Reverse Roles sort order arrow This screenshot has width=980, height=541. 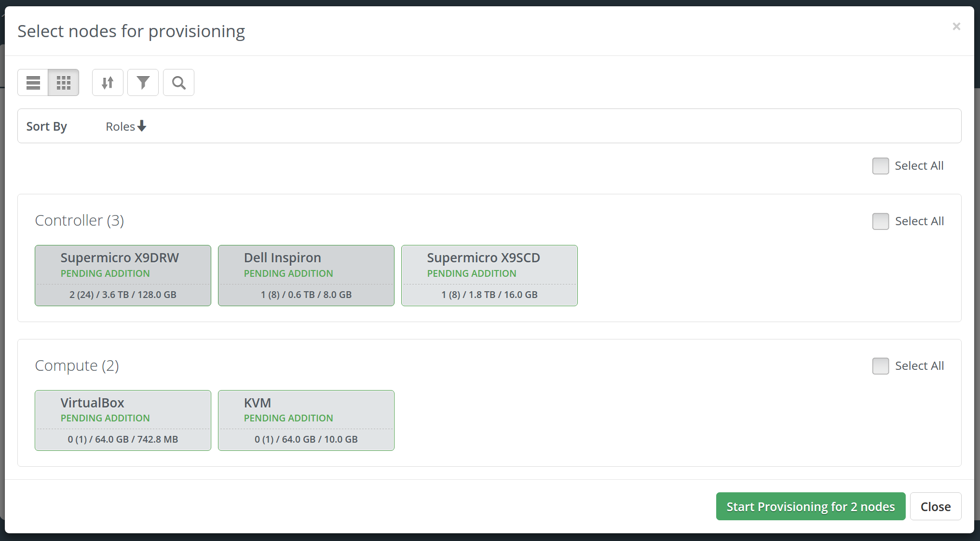tap(142, 126)
